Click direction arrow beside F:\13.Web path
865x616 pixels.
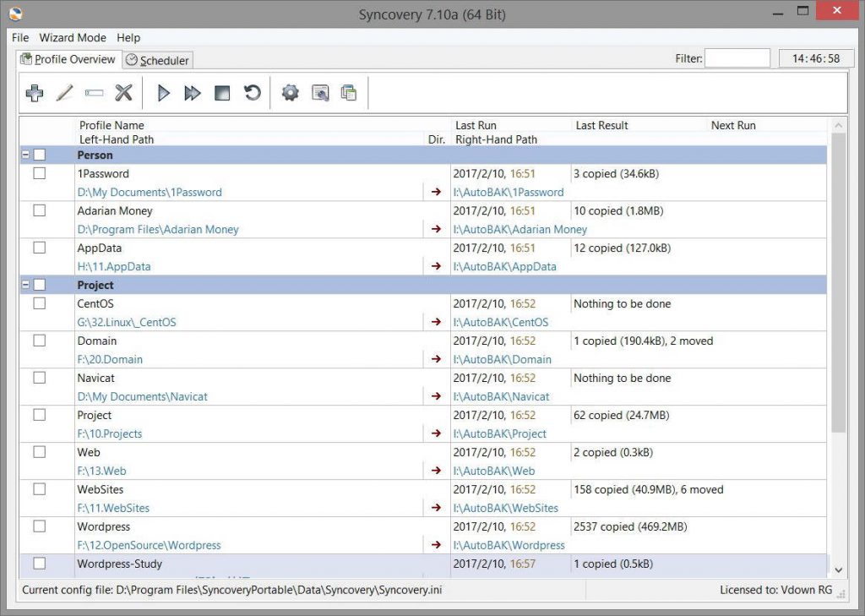(437, 471)
